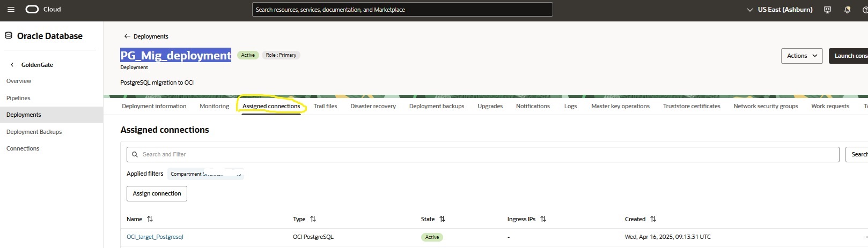
Task: Click the Active state in the connection row
Action: click(432, 237)
